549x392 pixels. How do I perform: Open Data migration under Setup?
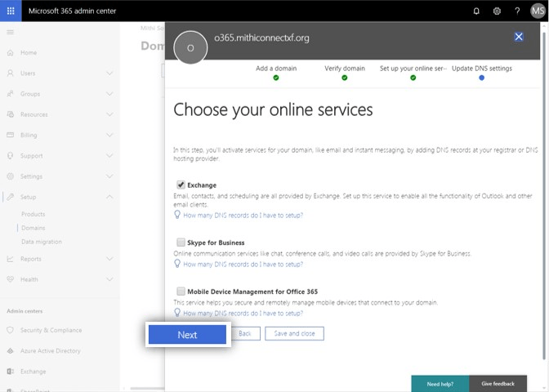(x=42, y=242)
